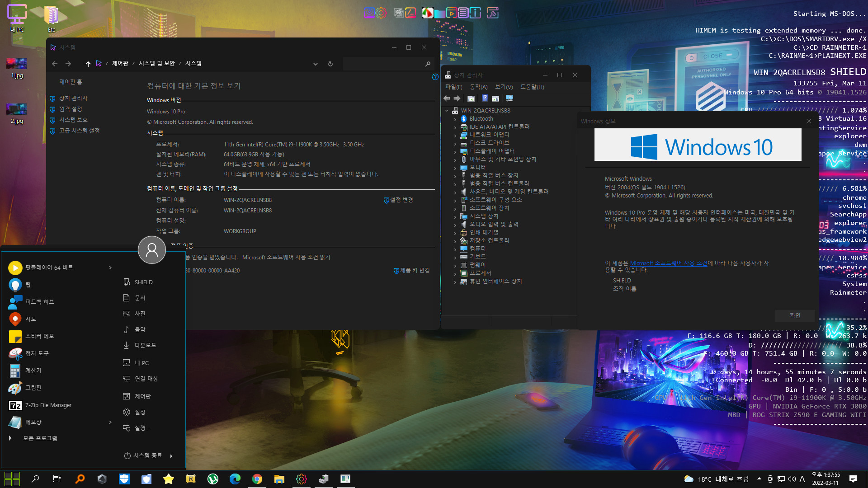This screenshot has height=488, width=868.
Task: Open uTorrent from the taskbar
Action: tap(213, 479)
